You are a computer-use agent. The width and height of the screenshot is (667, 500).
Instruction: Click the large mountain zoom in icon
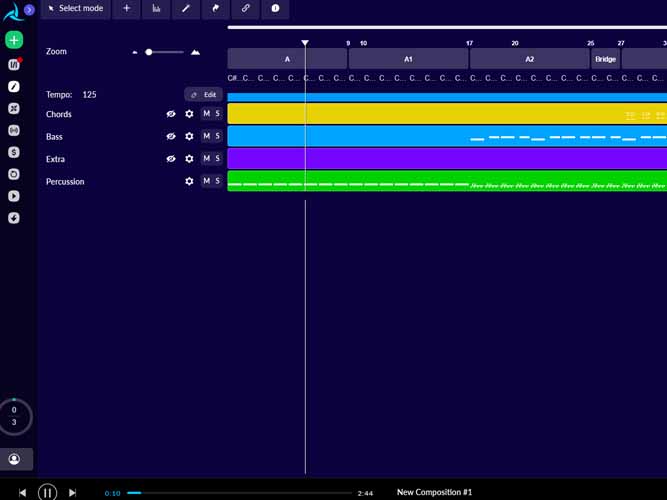click(195, 52)
